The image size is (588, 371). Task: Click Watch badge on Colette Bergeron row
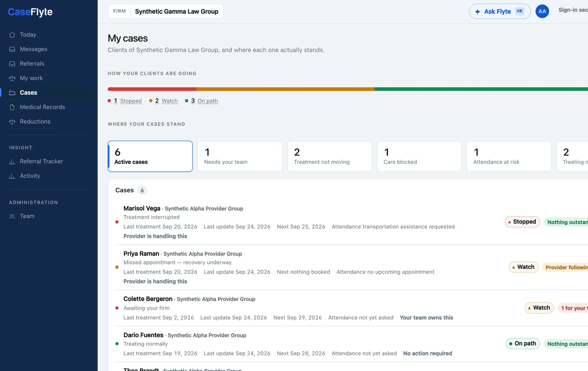pyautogui.click(x=539, y=308)
